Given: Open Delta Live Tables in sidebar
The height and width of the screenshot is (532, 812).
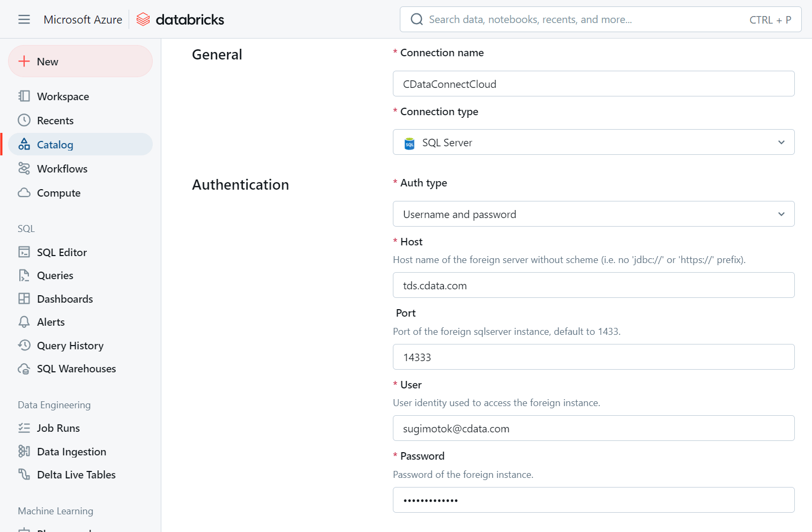Looking at the screenshot, I should coord(80,474).
